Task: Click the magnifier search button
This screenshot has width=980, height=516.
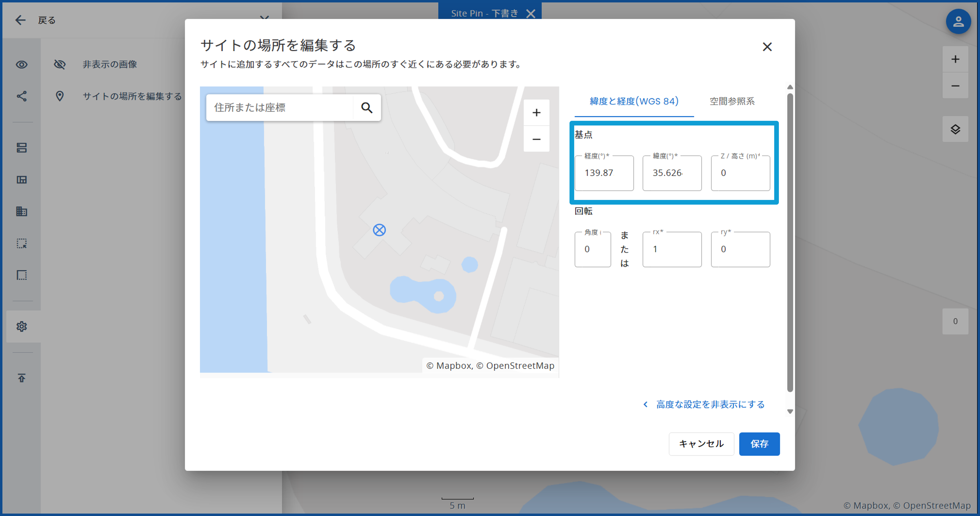Action: [367, 108]
